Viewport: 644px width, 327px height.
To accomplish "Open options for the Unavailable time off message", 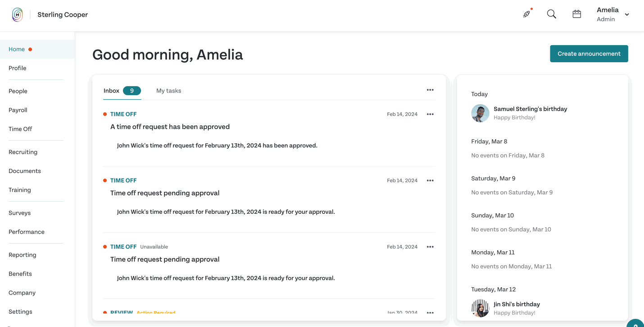I will pos(430,247).
